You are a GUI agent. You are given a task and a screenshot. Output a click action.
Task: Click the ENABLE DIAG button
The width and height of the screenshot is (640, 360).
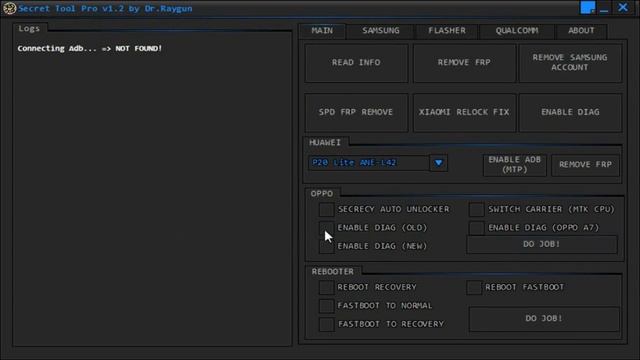click(x=570, y=112)
